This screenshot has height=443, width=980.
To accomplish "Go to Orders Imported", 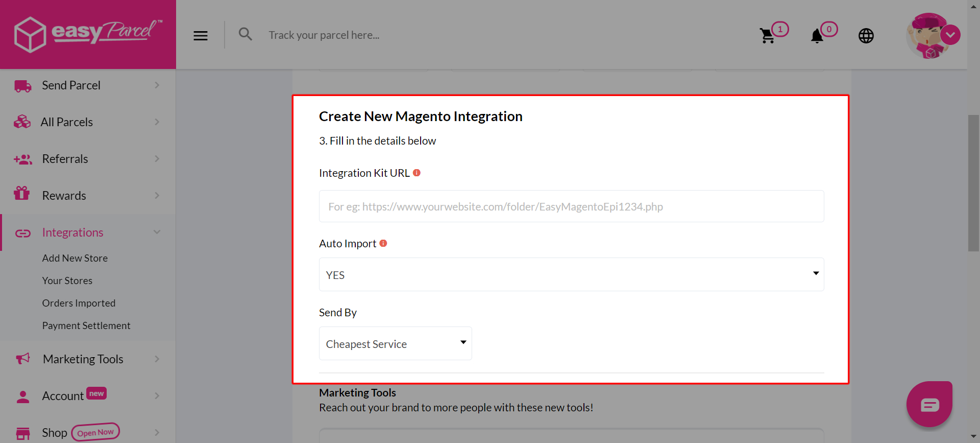I will click(x=79, y=303).
